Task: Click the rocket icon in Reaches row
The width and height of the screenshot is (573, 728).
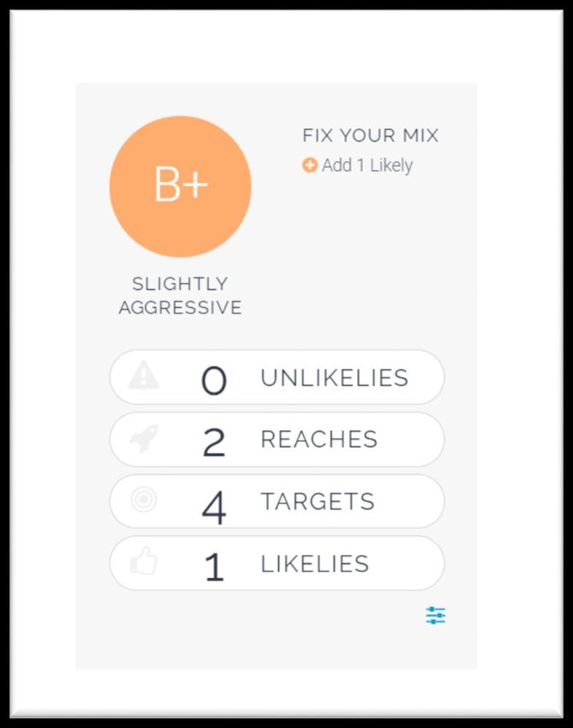Action: pyautogui.click(x=144, y=438)
